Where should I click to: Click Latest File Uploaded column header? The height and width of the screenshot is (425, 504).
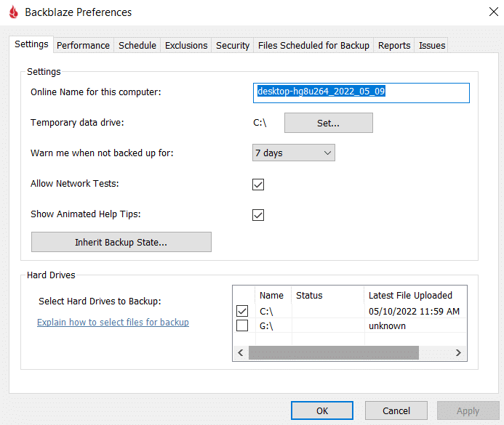coord(415,295)
